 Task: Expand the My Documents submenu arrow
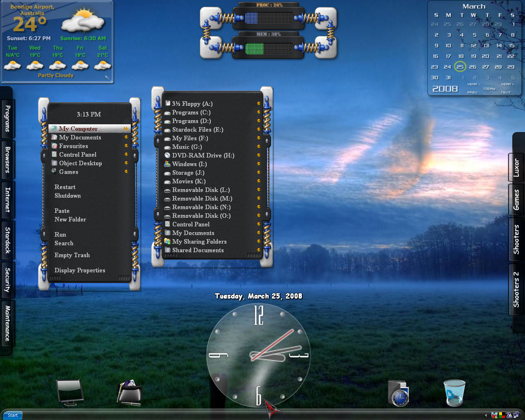[126, 137]
